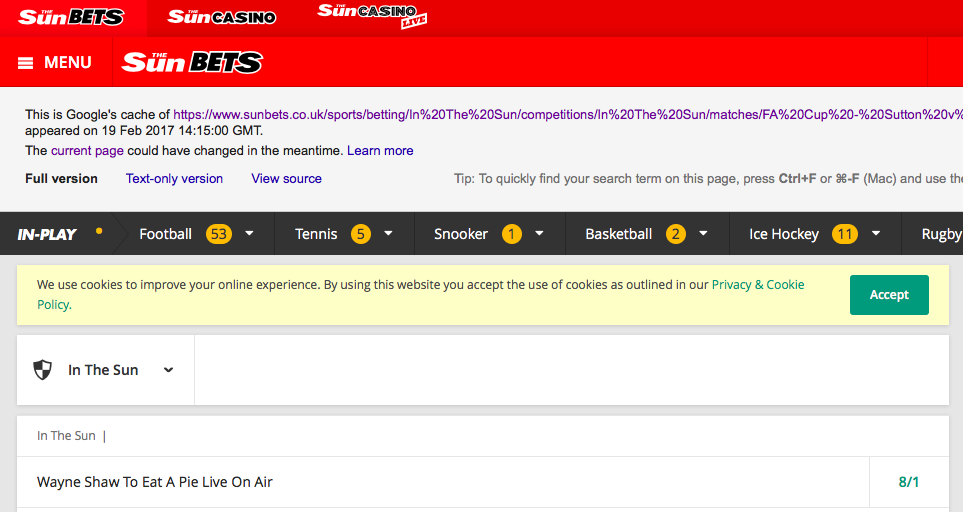Click the Football live count badge 53
This screenshot has width=963, height=512.
pos(219,234)
